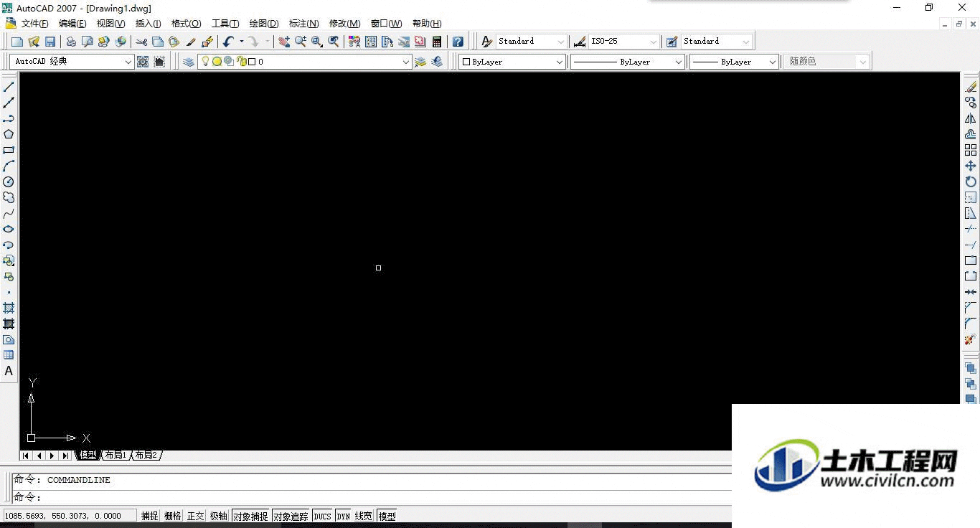Select the Polygon drawing tool

pyautogui.click(x=9, y=134)
